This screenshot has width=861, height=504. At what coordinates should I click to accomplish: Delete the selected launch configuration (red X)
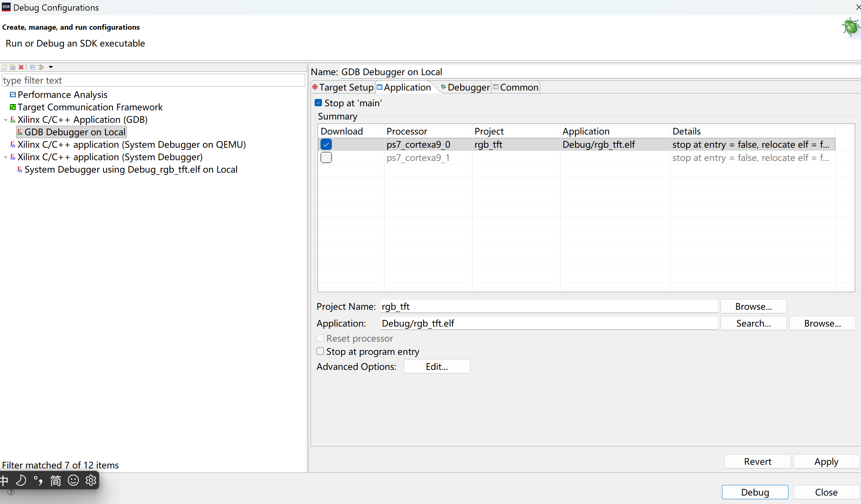coord(21,67)
